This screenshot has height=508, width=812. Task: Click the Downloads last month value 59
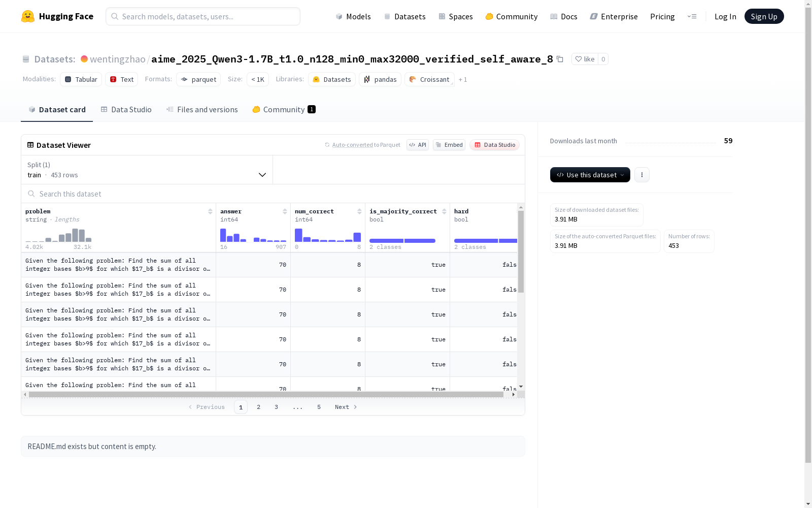[728, 141]
